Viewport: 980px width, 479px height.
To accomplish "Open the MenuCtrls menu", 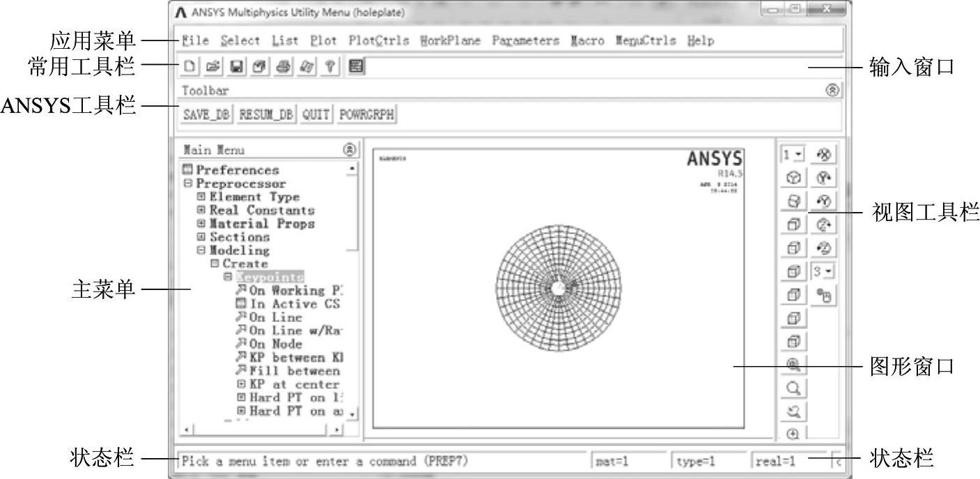I will 646,40.
